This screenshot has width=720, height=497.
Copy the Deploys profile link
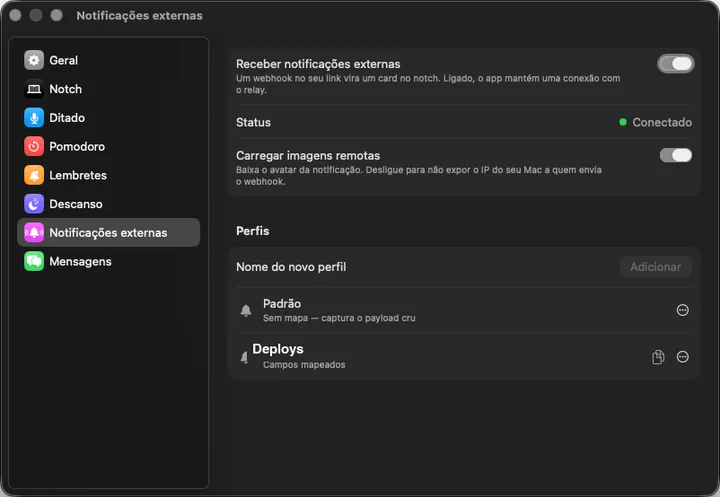[x=658, y=357]
